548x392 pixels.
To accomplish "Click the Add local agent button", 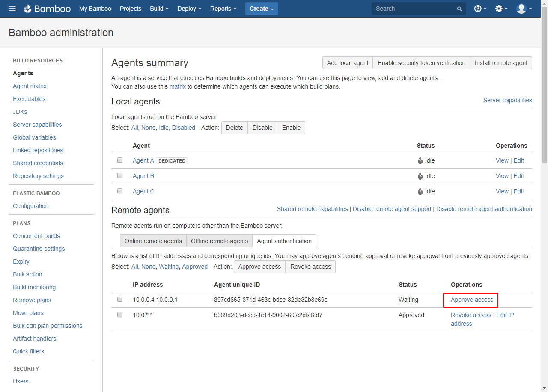I will (348, 63).
